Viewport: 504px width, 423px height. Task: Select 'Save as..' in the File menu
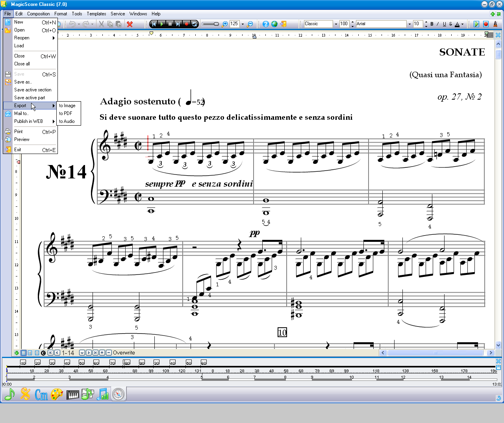coord(30,82)
